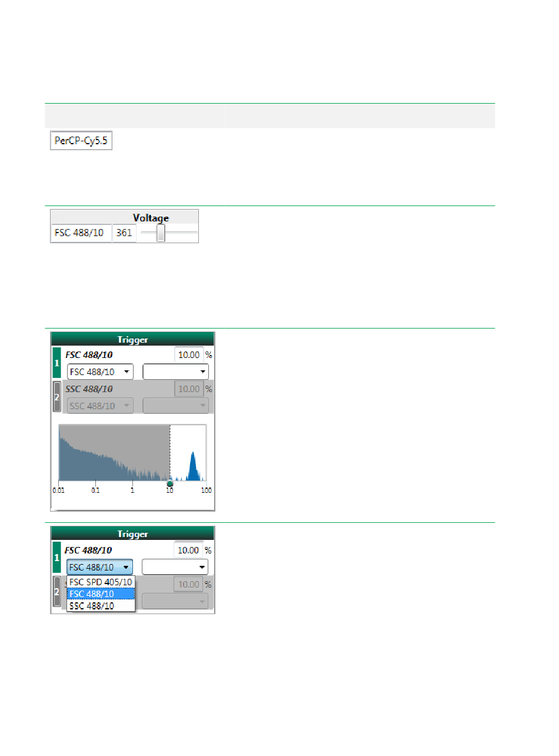Pick SSC 488/10 from the open dropdown list

(100, 605)
